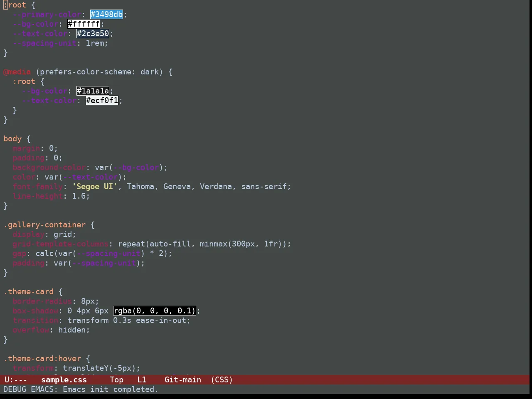
Task: Click the 1rem spacing value
Action: tap(95, 43)
